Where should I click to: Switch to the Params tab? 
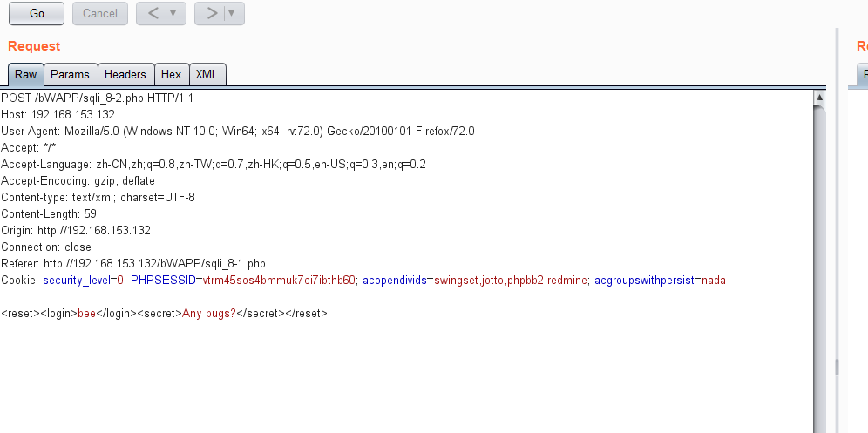[70, 74]
